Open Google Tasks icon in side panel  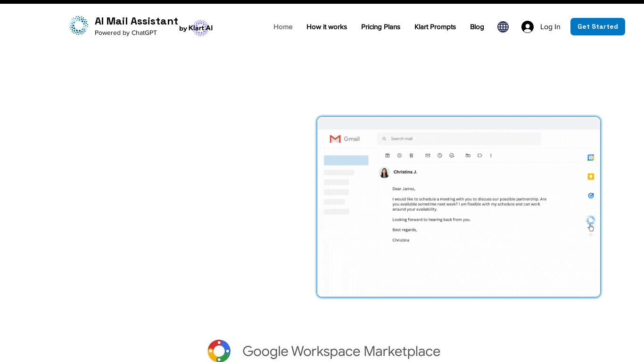click(591, 195)
